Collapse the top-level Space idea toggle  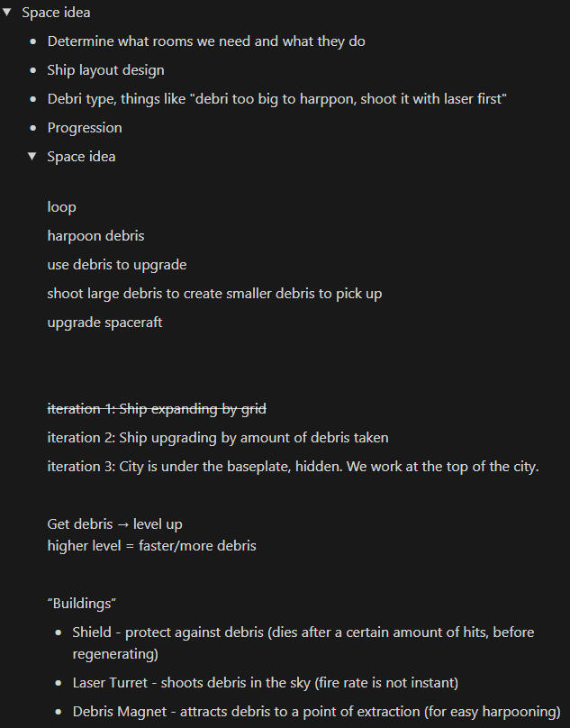pyautogui.click(x=7, y=13)
